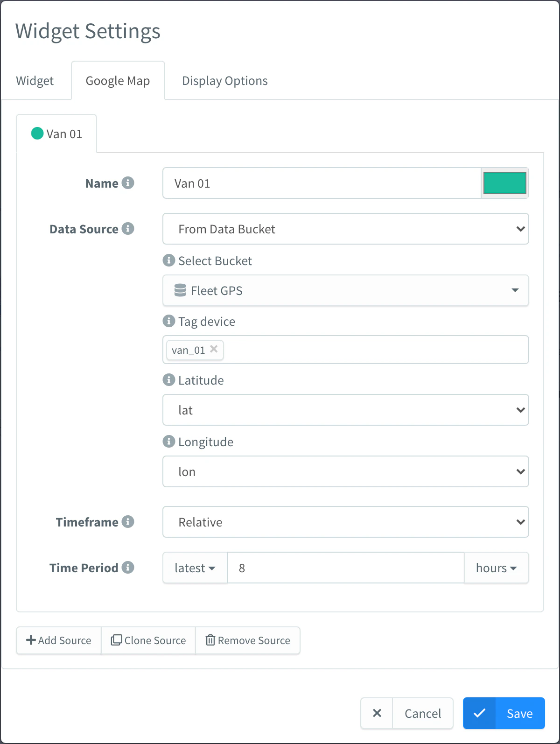Open the Latitude field dropdown showing lat
560x744 pixels.
click(346, 410)
